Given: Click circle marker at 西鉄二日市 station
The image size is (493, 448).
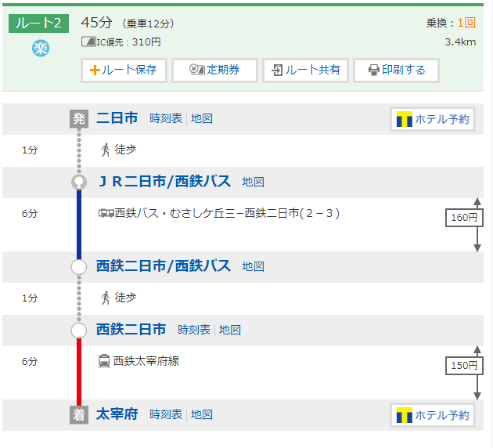Looking at the screenshot, I should (x=79, y=331).
